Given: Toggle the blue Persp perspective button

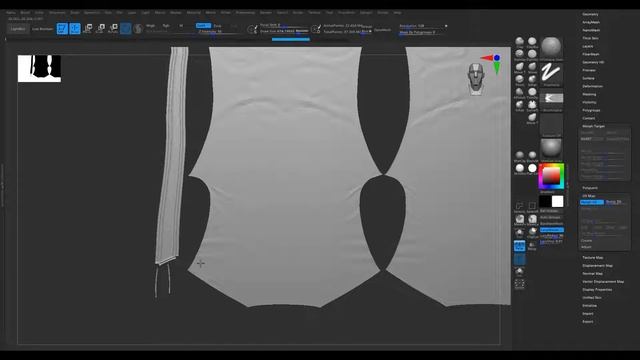Looking at the screenshot, I should pos(520,246).
